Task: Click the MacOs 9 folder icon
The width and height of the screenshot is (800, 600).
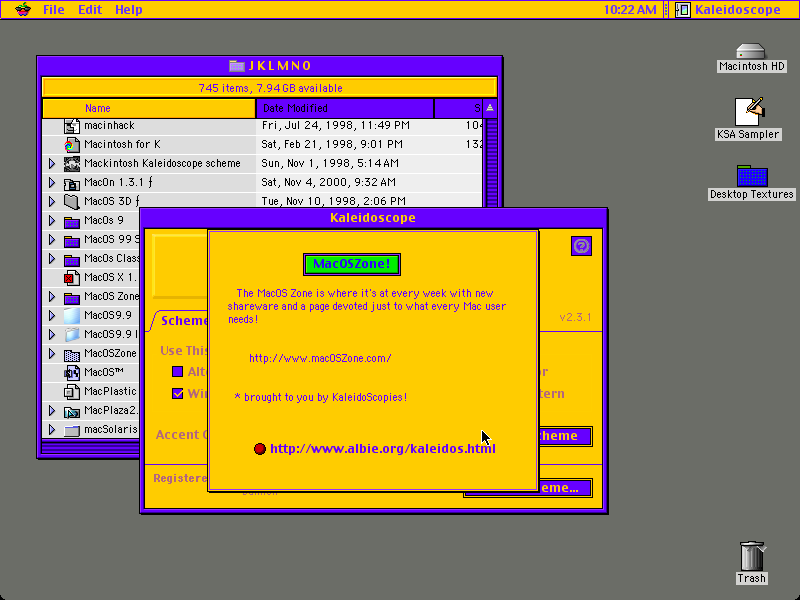Action: [x=72, y=221]
